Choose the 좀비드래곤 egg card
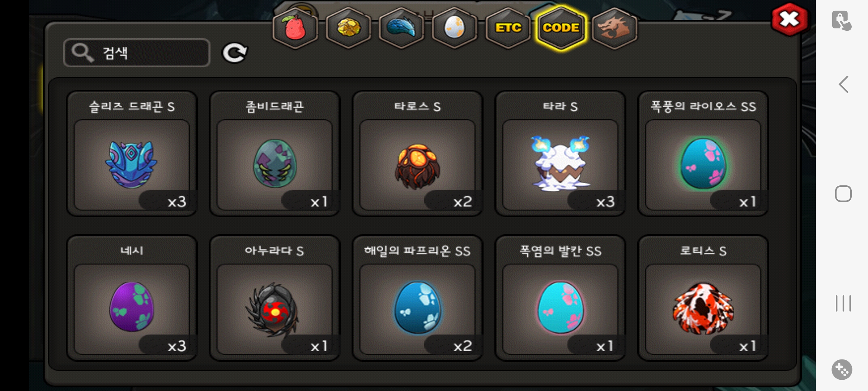The image size is (868, 391). pos(275,154)
